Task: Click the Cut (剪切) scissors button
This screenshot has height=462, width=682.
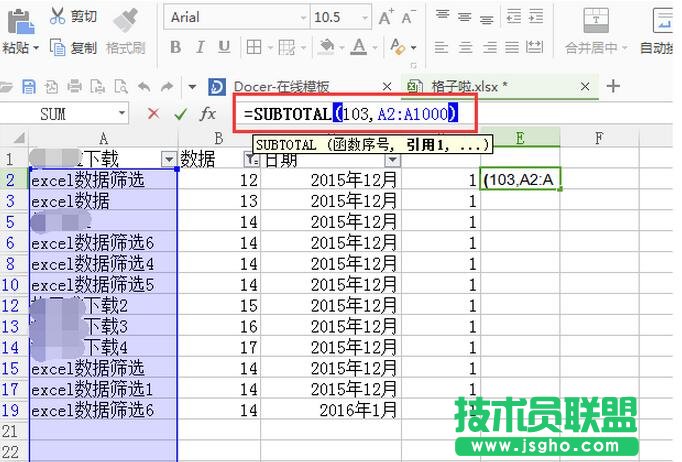Action: click(x=73, y=17)
